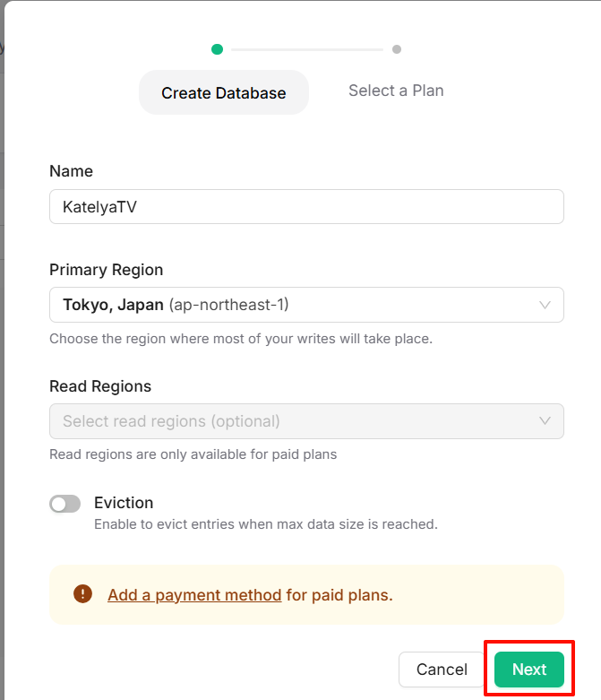The image size is (601, 700).
Task: Click the Primary Region label
Action: point(106,270)
